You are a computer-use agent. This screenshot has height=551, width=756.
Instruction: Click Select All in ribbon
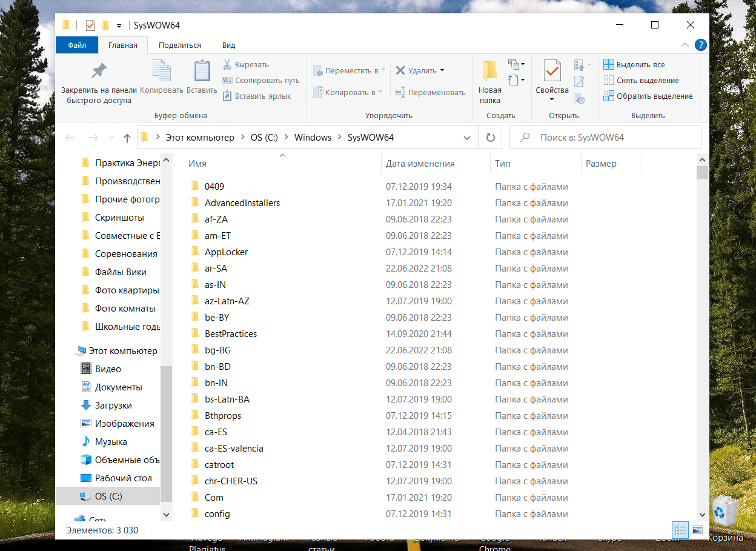(x=634, y=65)
